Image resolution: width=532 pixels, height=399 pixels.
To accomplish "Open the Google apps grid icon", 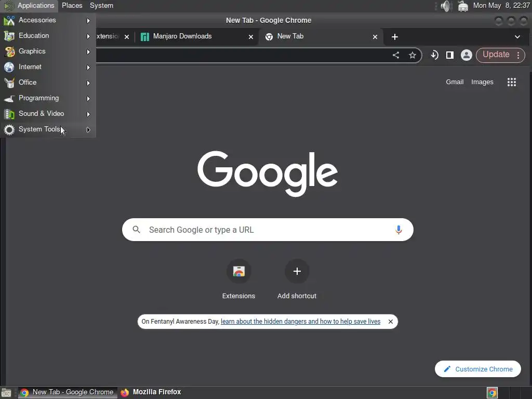I will point(512,82).
